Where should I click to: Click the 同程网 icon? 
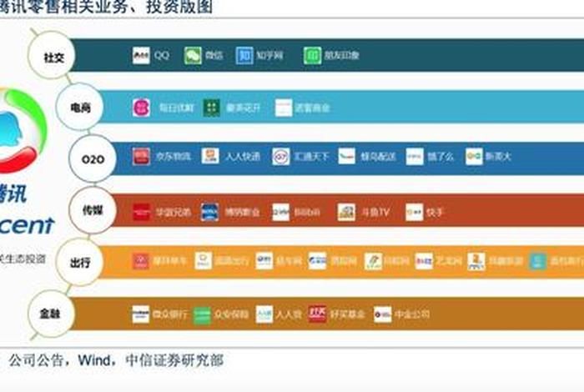373,261
